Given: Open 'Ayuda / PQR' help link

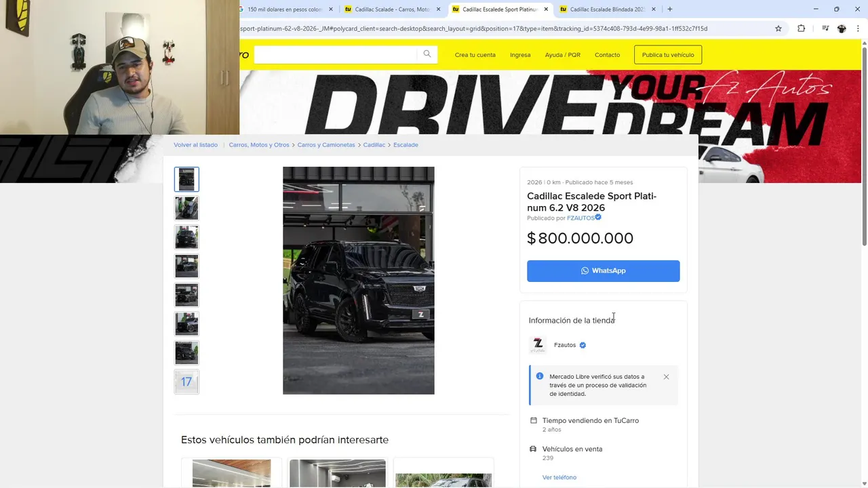Looking at the screenshot, I should coord(563,55).
